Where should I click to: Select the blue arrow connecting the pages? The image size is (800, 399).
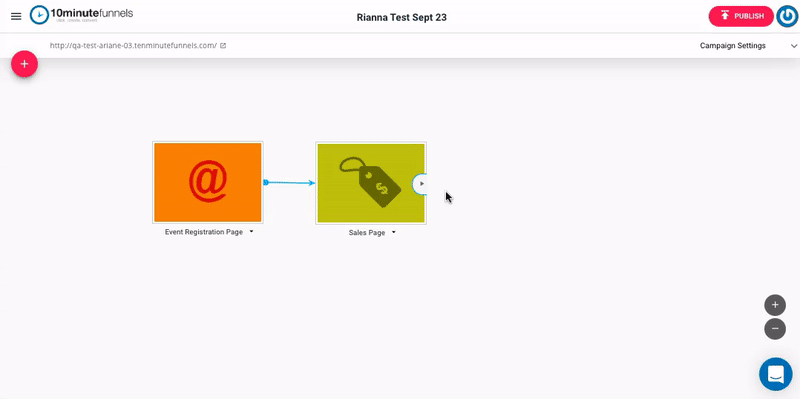pos(291,183)
